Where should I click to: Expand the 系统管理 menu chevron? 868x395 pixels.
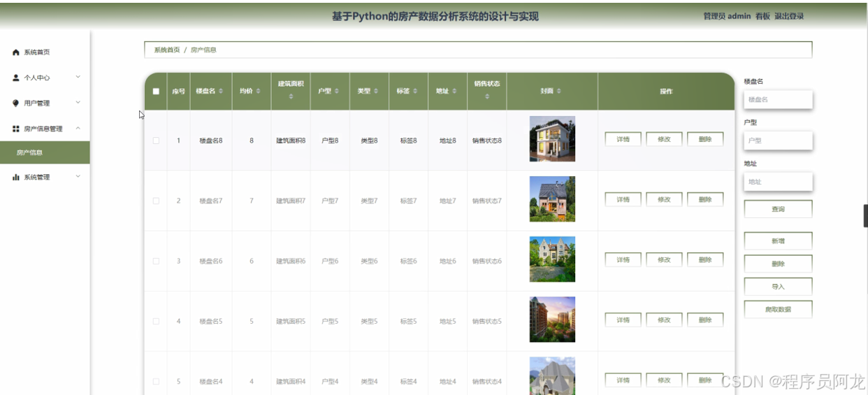click(78, 176)
